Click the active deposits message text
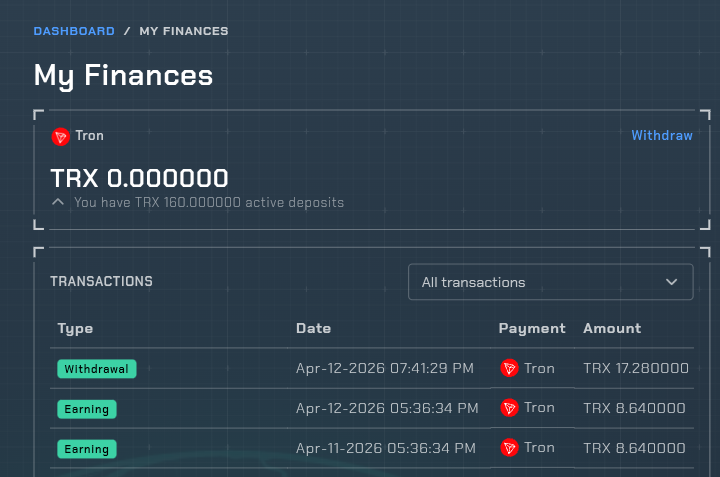This screenshot has height=477, width=720. click(x=209, y=202)
